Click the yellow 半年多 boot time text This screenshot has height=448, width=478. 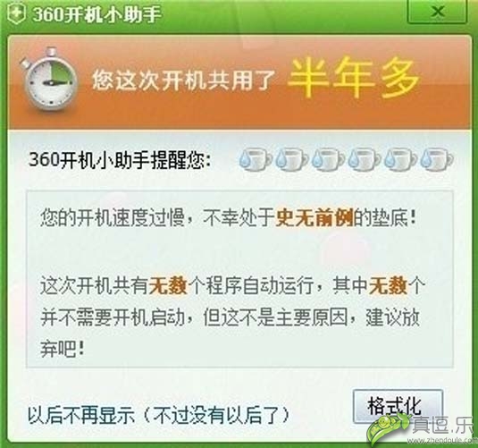(x=353, y=78)
